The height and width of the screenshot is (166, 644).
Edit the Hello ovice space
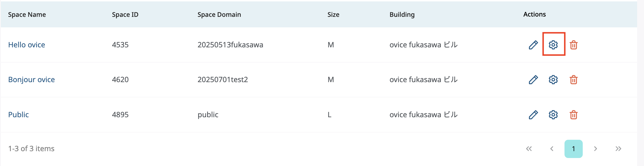coord(533,45)
